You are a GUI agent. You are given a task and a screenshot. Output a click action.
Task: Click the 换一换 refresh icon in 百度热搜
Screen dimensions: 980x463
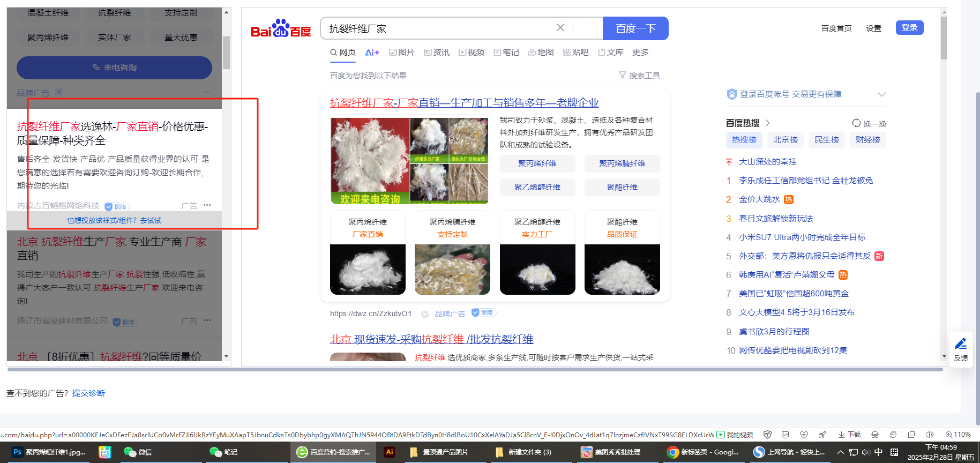click(x=856, y=123)
